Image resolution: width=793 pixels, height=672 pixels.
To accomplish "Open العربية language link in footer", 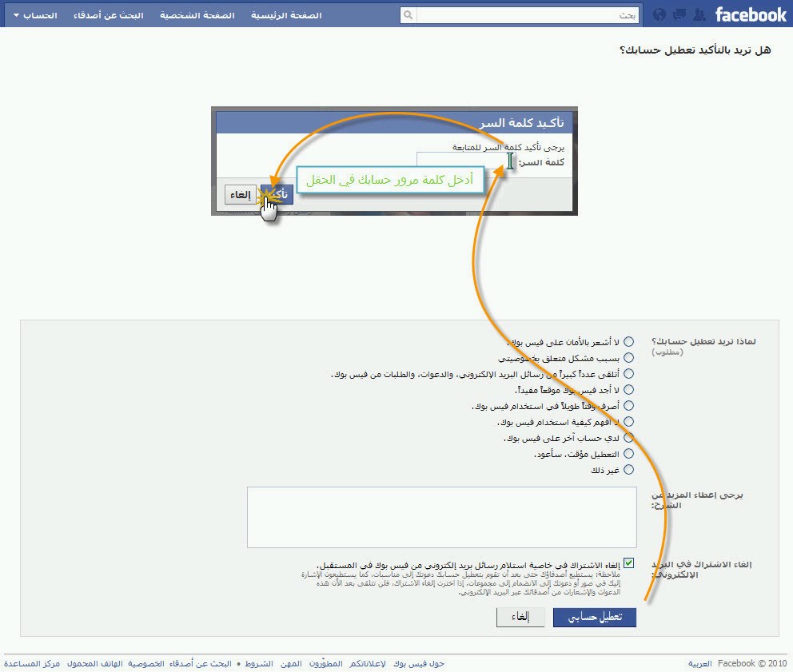I will [700, 663].
